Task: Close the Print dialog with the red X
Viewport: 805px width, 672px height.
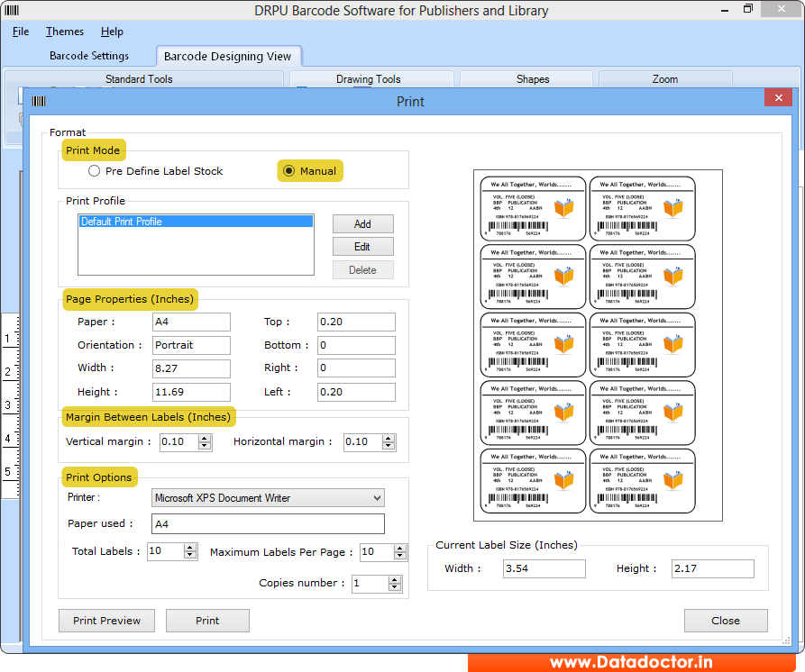Action: point(778,97)
